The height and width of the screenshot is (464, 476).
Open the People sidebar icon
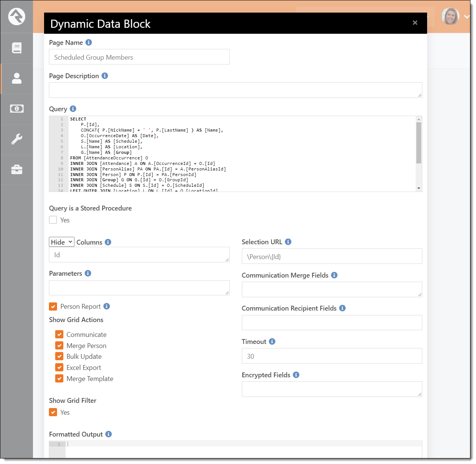(x=17, y=78)
